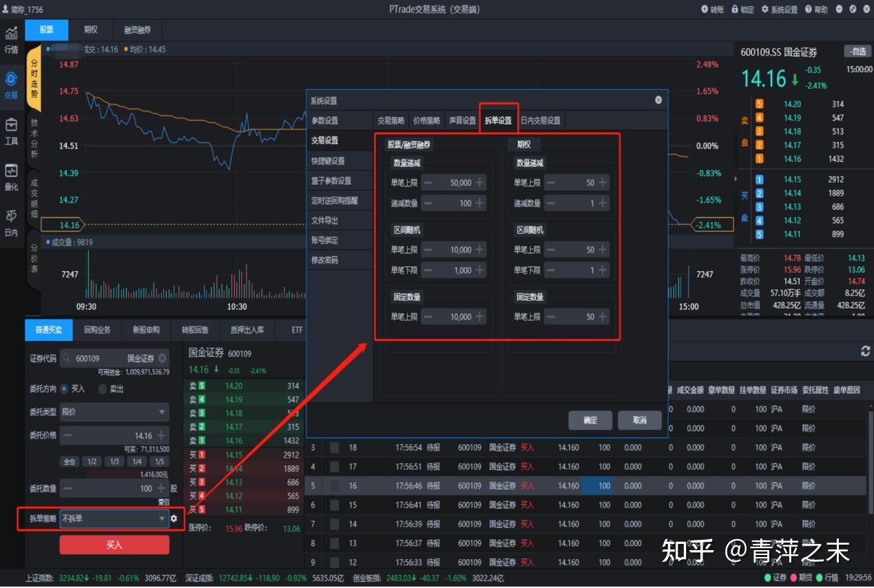
Task: Open 系统设置 from the title bar
Action: [x=779, y=9]
